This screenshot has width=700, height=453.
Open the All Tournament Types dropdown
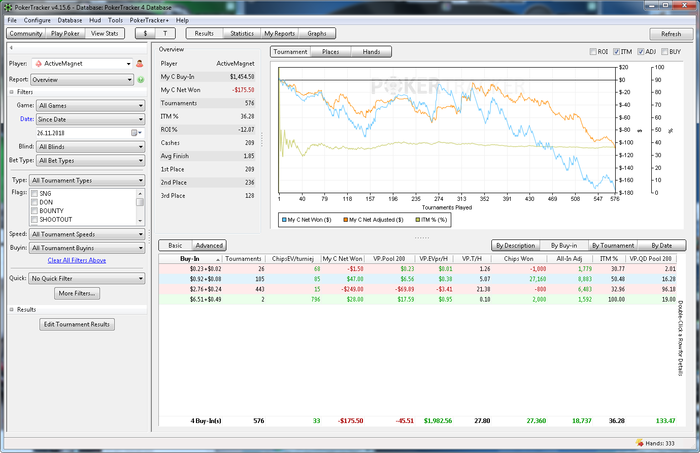click(x=87, y=181)
